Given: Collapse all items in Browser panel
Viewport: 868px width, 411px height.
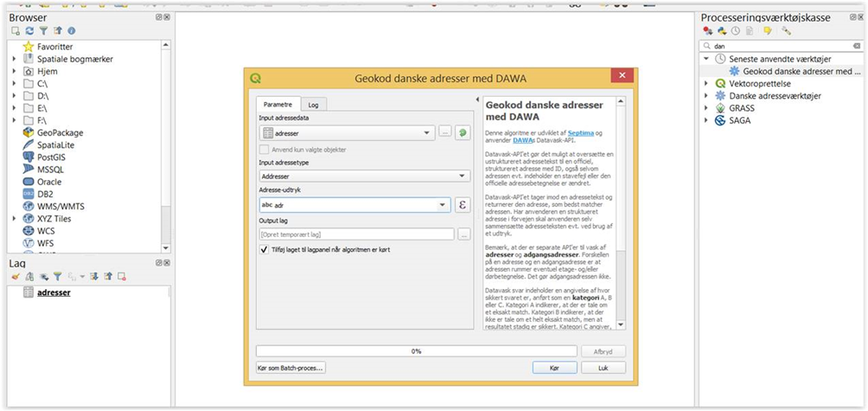Looking at the screenshot, I should tap(58, 31).
